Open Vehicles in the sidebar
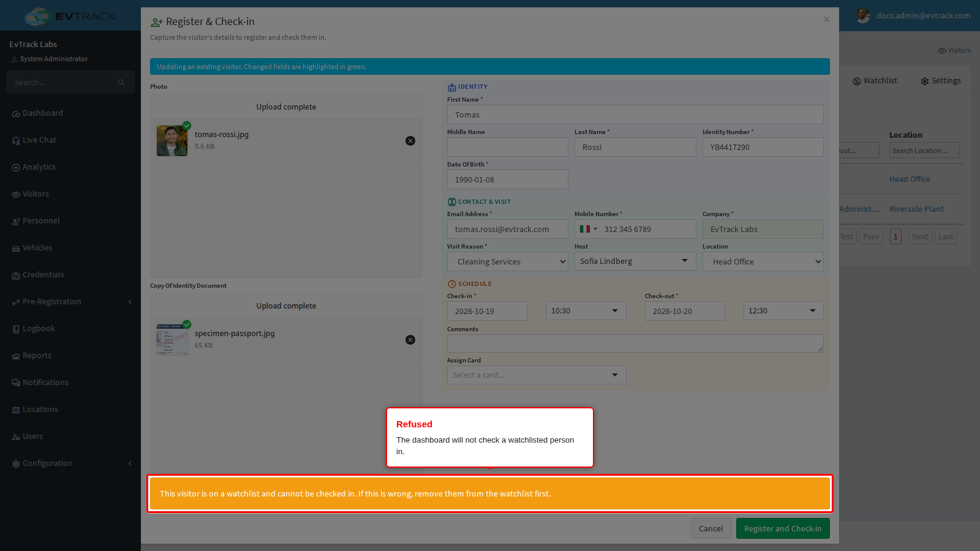This screenshot has width=980, height=551. coord(32,248)
